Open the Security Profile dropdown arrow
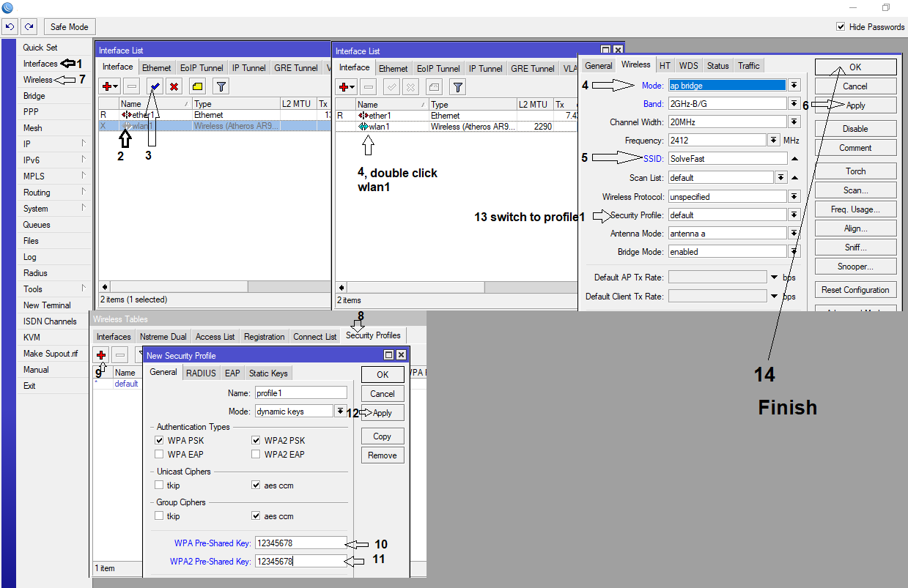Screen dimensions: 908x588 (x=794, y=215)
